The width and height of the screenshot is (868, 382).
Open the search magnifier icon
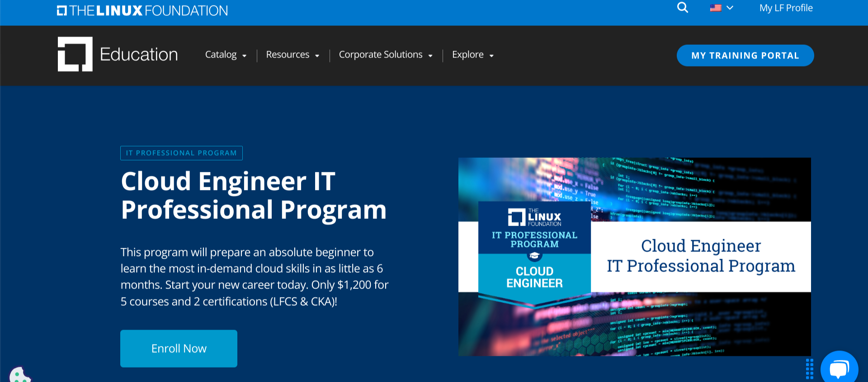tap(682, 8)
